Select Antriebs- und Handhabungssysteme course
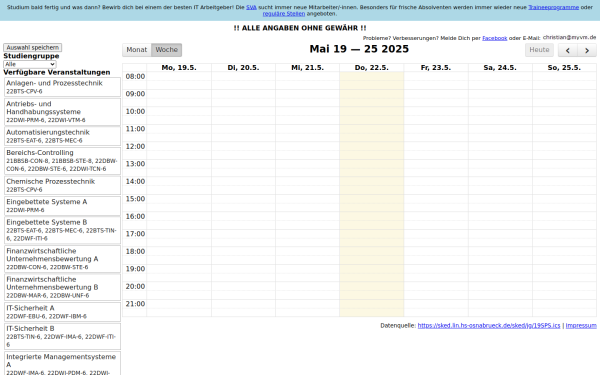 click(x=62, y=112)
